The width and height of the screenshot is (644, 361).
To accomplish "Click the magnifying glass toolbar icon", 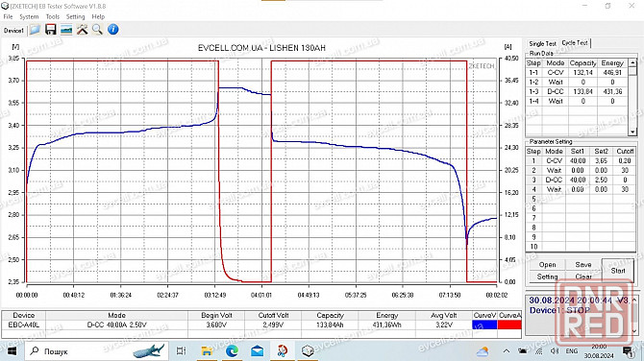I will pos(97,30).
